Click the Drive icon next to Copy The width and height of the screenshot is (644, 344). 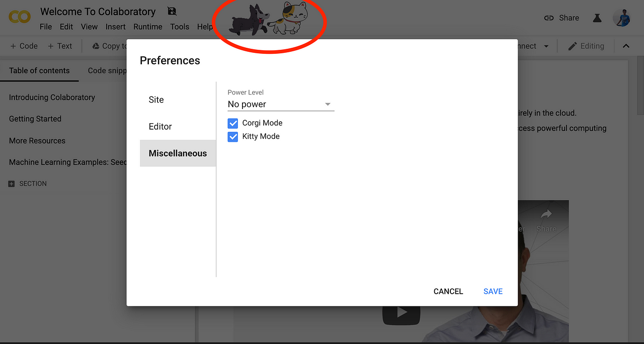tap(96, 46)
